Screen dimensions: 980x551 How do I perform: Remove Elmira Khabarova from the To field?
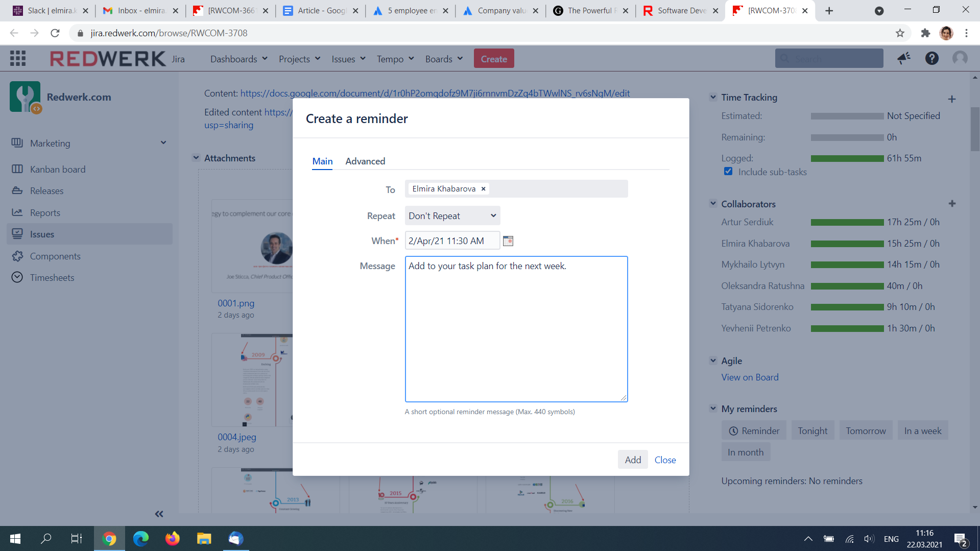pyautogui.click(x=483, y=189)
